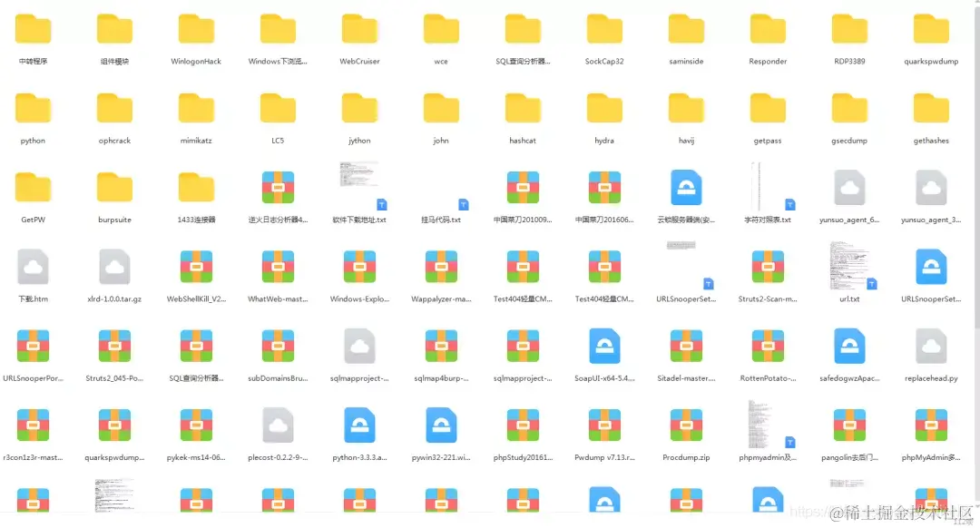Select the pykek-ms14-068 archive

click(196, 425)
